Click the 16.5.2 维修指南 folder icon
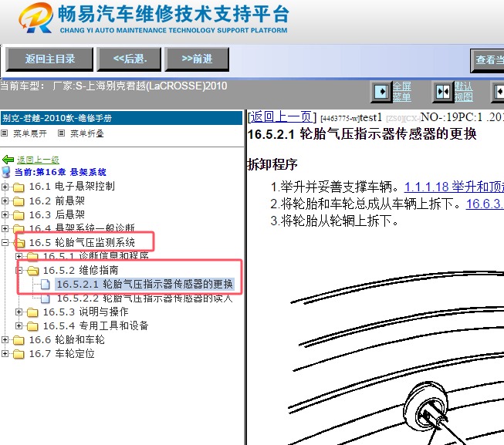 [x=32, y=271]
